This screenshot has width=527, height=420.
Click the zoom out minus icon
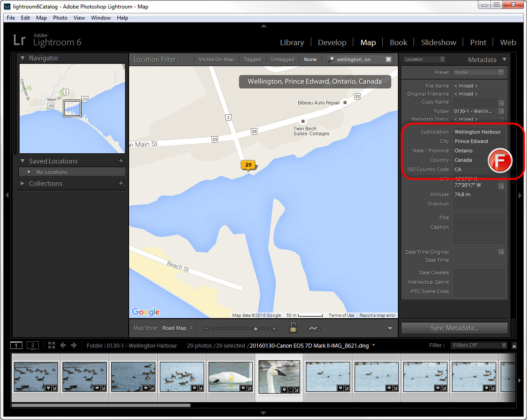(206, 329)
